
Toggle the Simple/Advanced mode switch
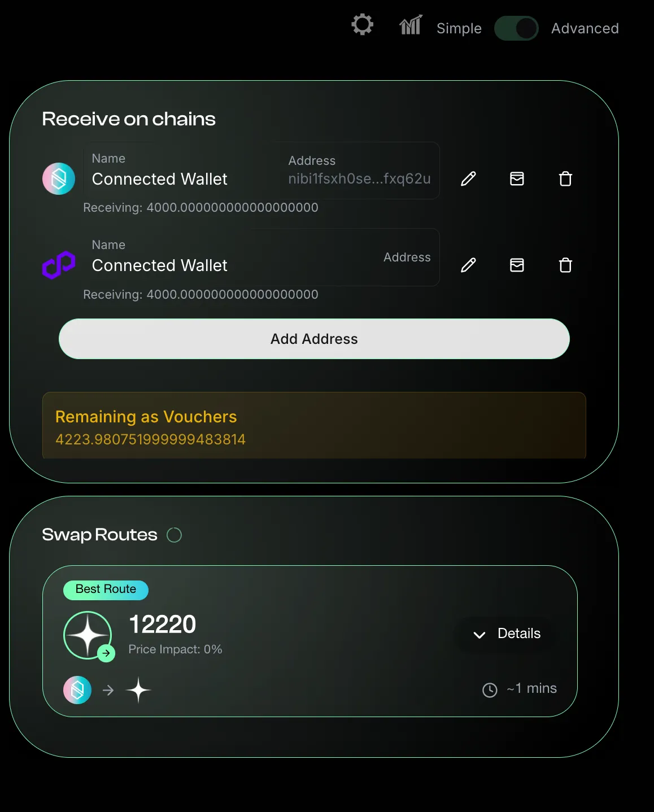coord(516,28)
